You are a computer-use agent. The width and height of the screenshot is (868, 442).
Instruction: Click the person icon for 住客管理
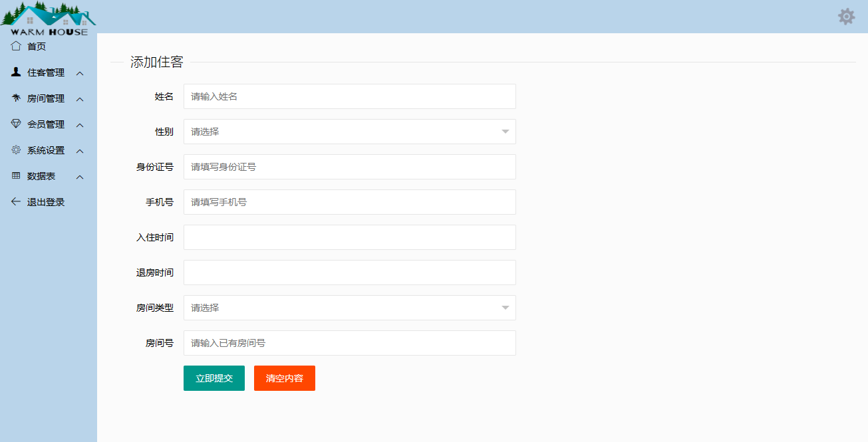pyautogui.click(x=16, y=72)
